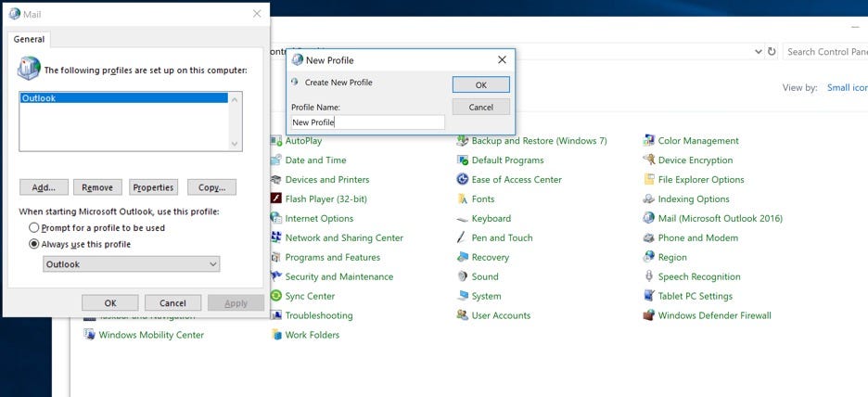Click OK at bottom of Mail dialog
868x397 pixels.
click(x=110, y=303)
